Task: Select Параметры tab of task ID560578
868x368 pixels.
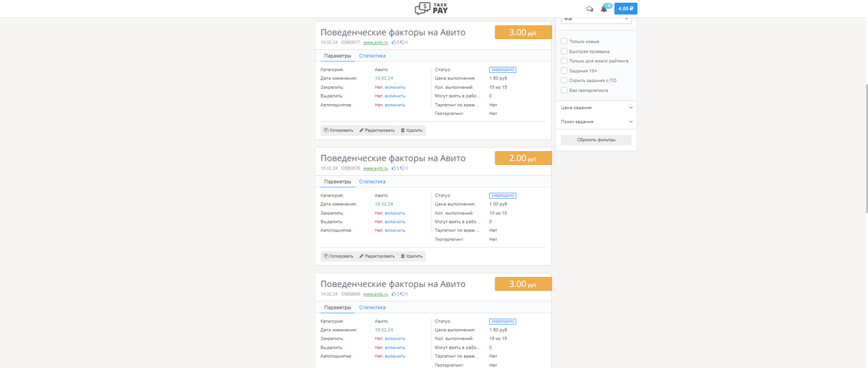Action: 338,181
